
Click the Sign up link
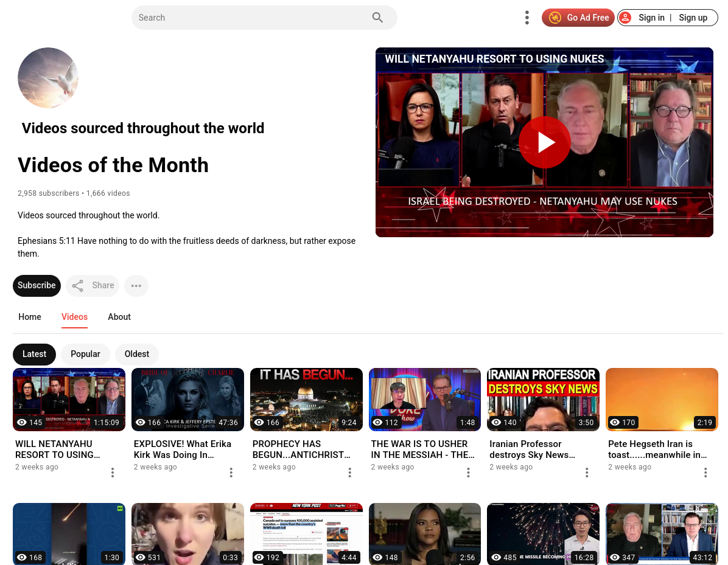(x=693, y=18)
